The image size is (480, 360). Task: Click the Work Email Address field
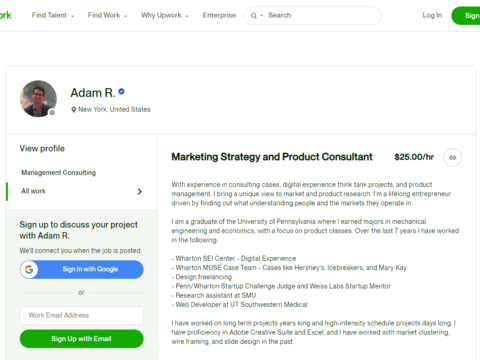click(x=82, y=315)
